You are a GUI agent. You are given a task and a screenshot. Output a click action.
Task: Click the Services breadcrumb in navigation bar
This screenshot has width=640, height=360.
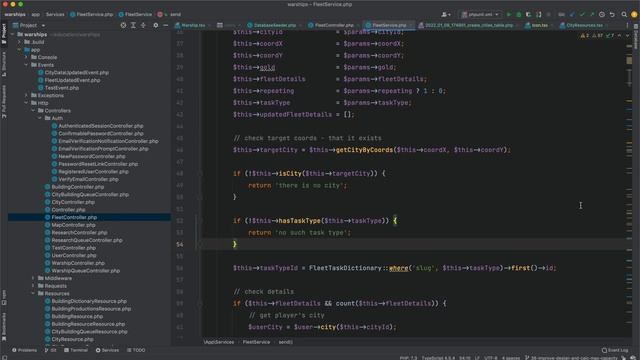(55, 14)
